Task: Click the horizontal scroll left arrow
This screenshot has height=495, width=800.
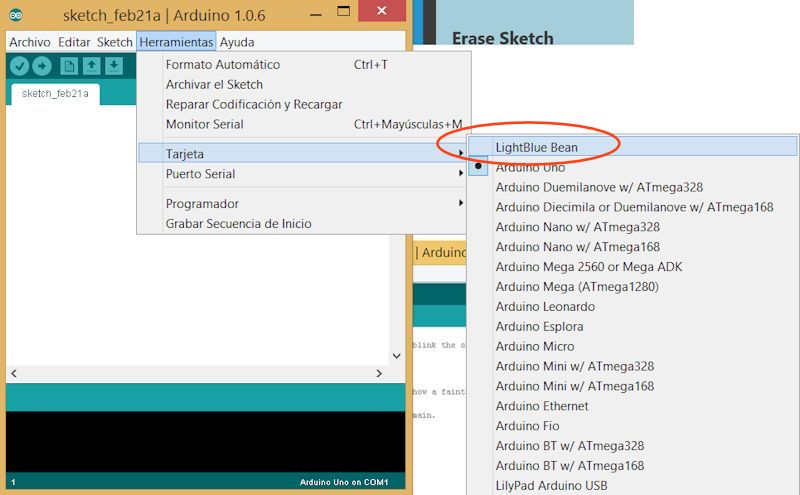Action: click(14, 374)
